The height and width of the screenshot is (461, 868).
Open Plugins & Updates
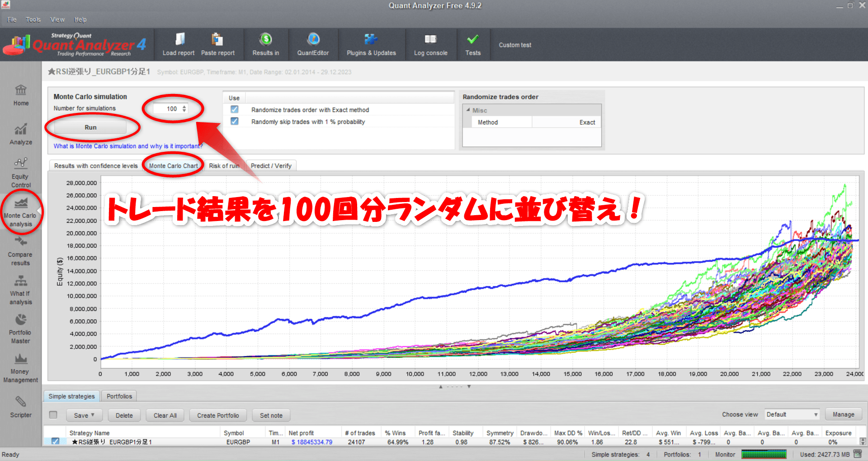click(371, 44)
